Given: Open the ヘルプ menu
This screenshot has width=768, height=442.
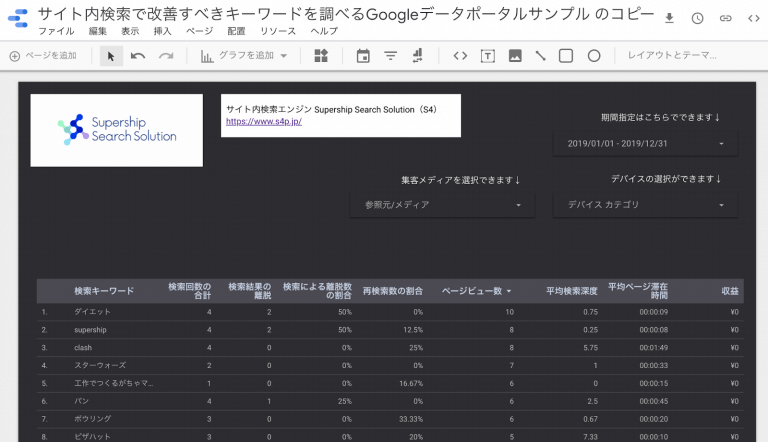Looking at the screenshot, I should [324, 31].
